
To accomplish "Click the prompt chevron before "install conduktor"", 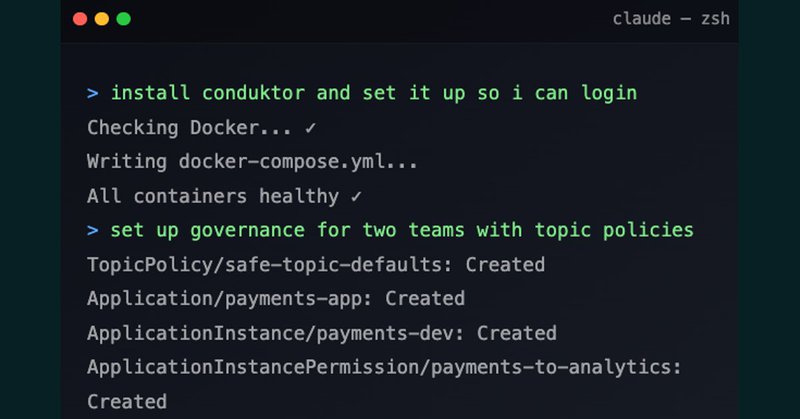I will (x=93, y=93).
